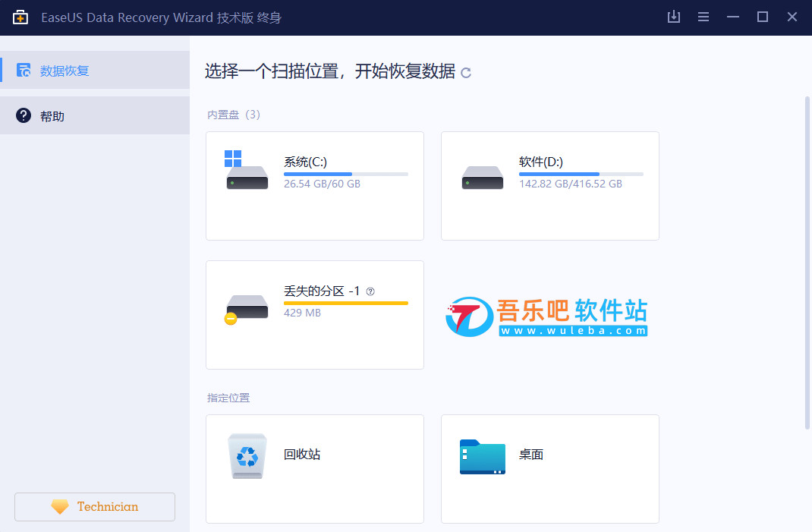812x532 pixels.
Task: Select the lost partition drive icon
Action: click(x=246, y=309)
